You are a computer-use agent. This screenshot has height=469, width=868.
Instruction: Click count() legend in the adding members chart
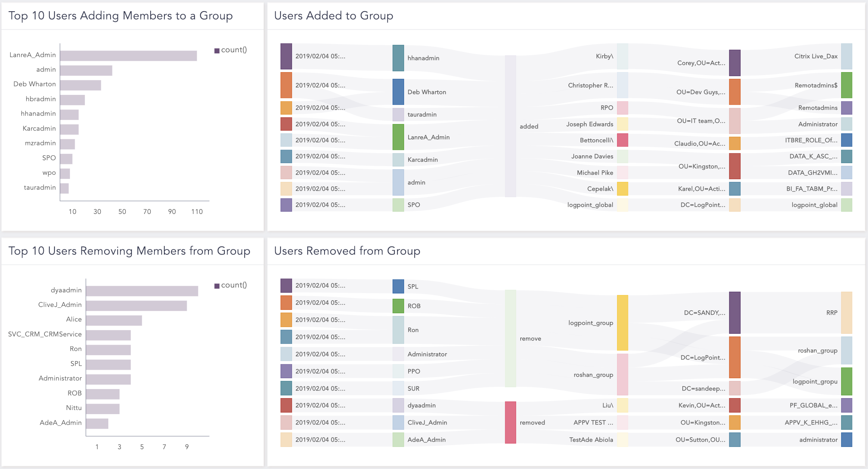(x=230, y=50)
